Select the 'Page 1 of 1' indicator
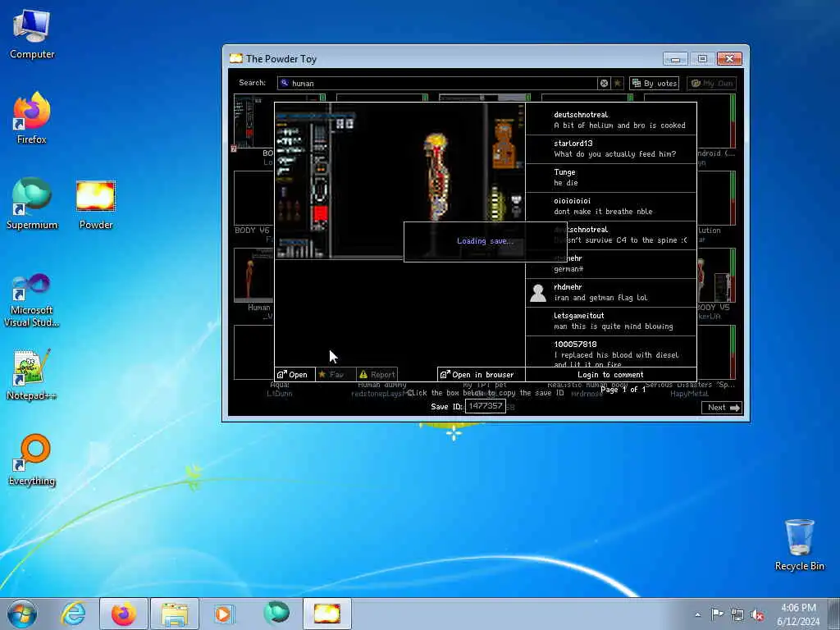The width and height of the screenshot is (840, 630). [x=623, y=390]
